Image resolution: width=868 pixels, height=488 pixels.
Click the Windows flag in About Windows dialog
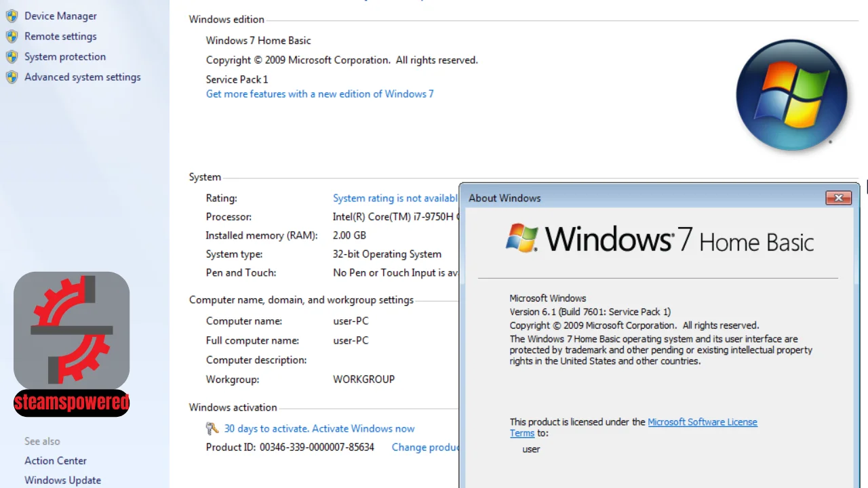[522, 238]
